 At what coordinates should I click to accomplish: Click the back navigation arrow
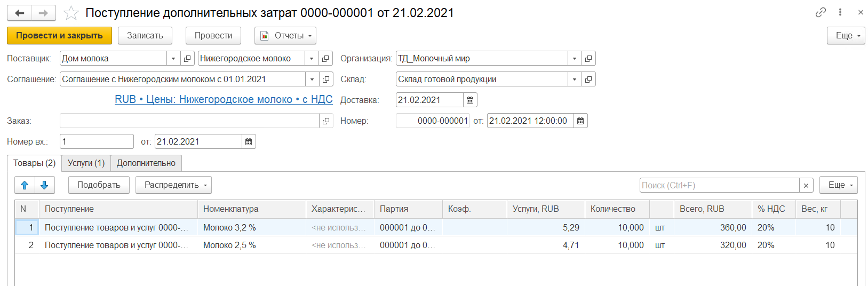coord(20,13)
